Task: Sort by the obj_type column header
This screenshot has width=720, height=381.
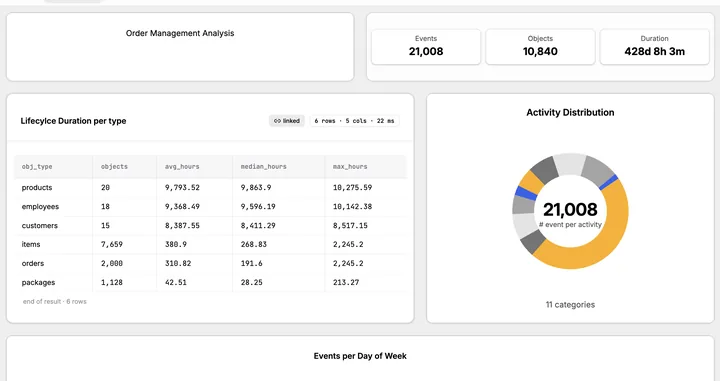Action: 37,167
